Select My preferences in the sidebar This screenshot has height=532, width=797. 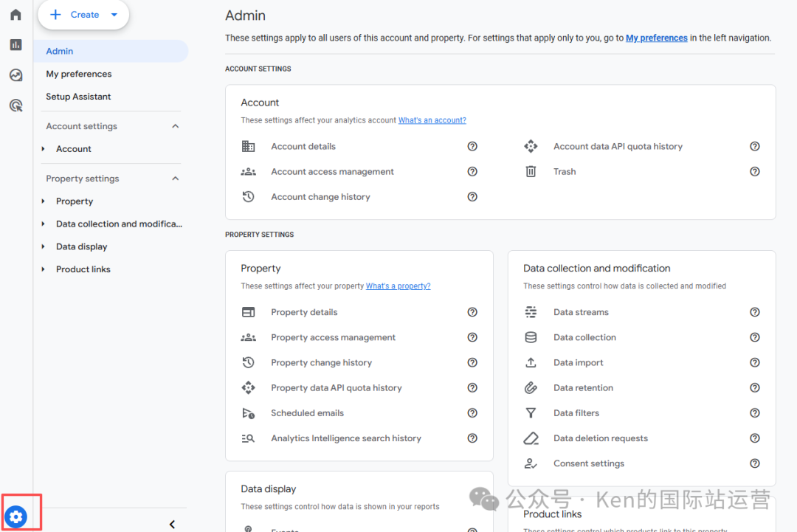[x=79, y=74]
